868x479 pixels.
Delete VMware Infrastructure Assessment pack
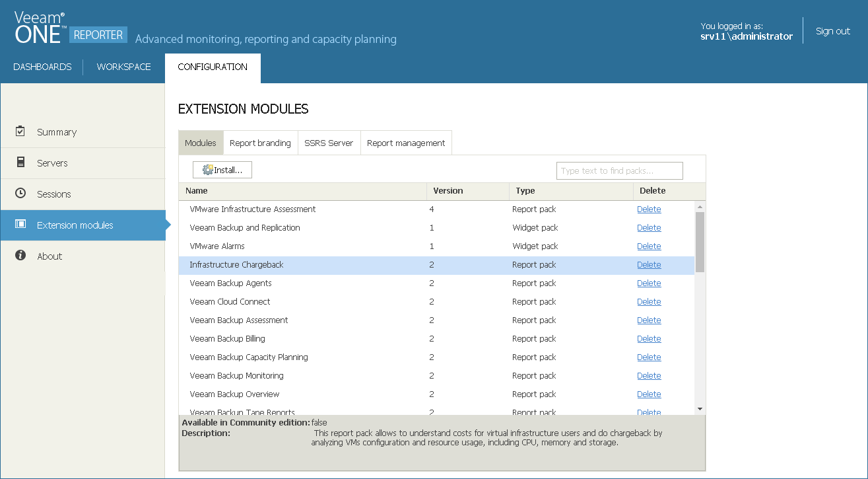click(649, 209)
